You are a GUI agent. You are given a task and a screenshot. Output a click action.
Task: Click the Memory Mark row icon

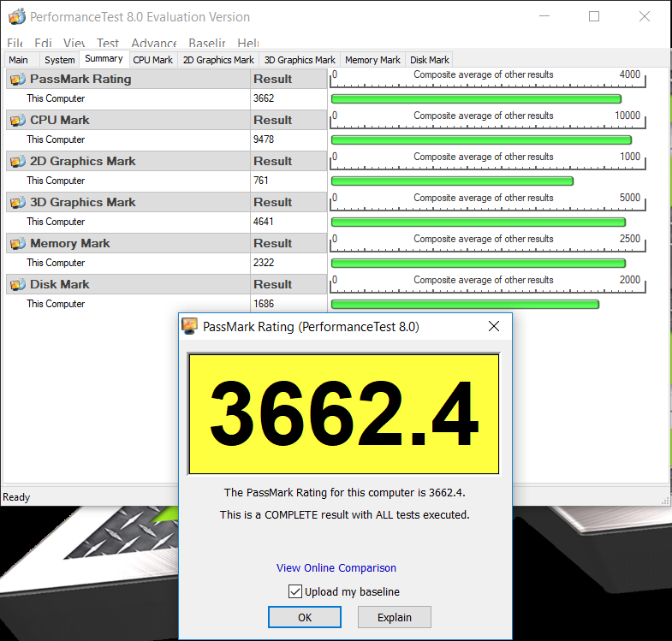pos(18,243)
